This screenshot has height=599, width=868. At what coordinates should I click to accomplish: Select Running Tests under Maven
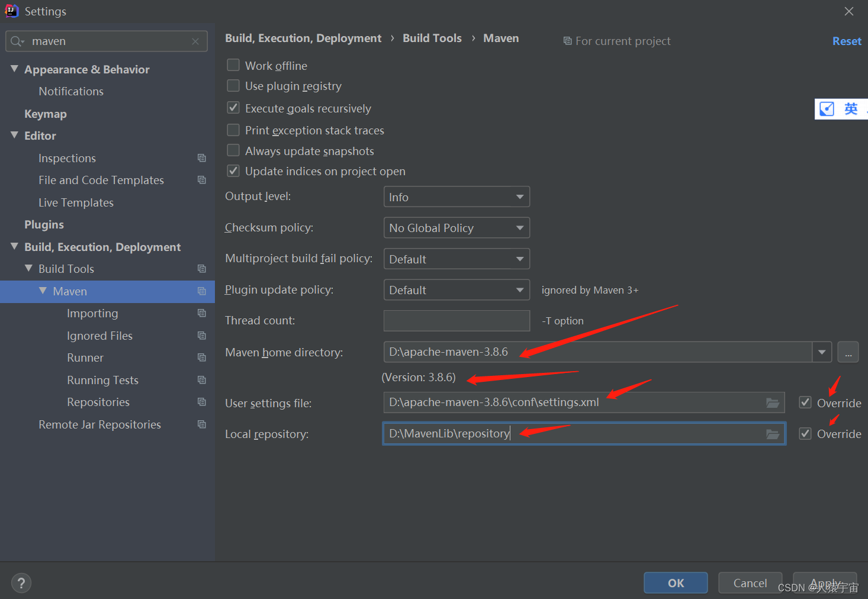point(102,380)
